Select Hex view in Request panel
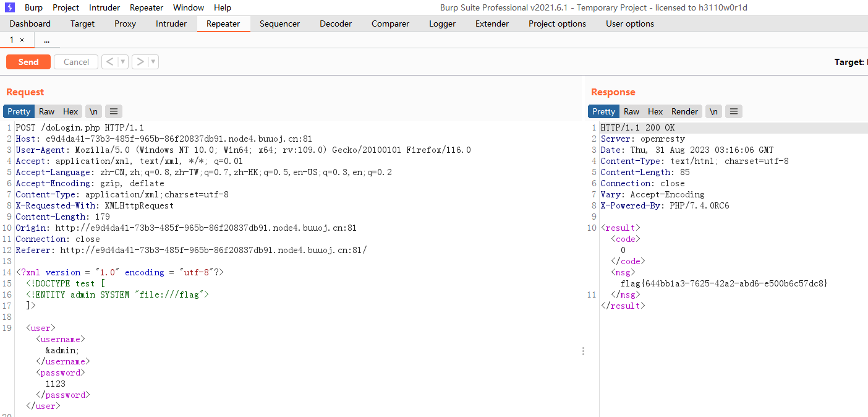 coord(70,111)
